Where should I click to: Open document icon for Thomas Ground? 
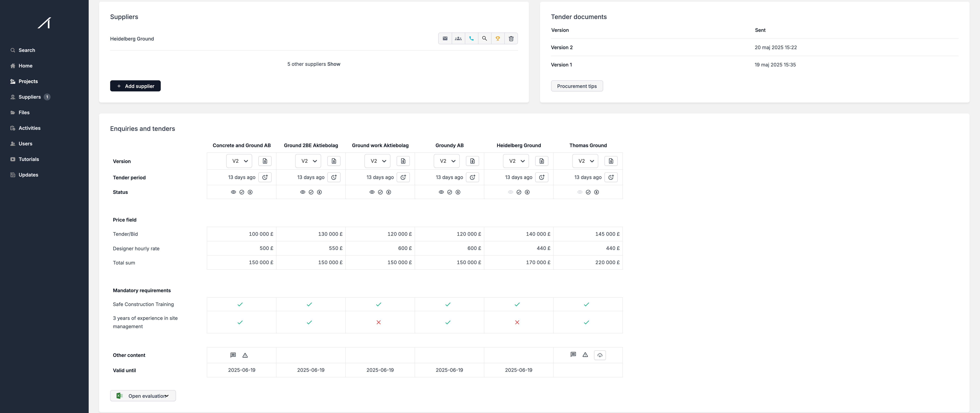pyautogui.click(x=611, y=161)
